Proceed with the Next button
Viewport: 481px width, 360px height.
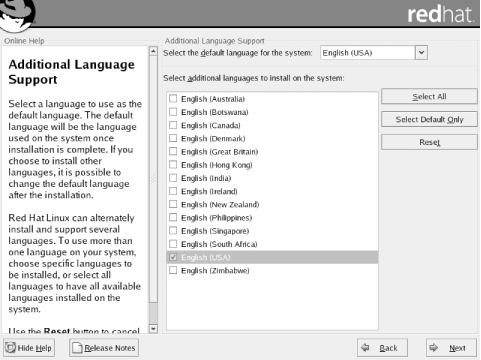point(451,348)
